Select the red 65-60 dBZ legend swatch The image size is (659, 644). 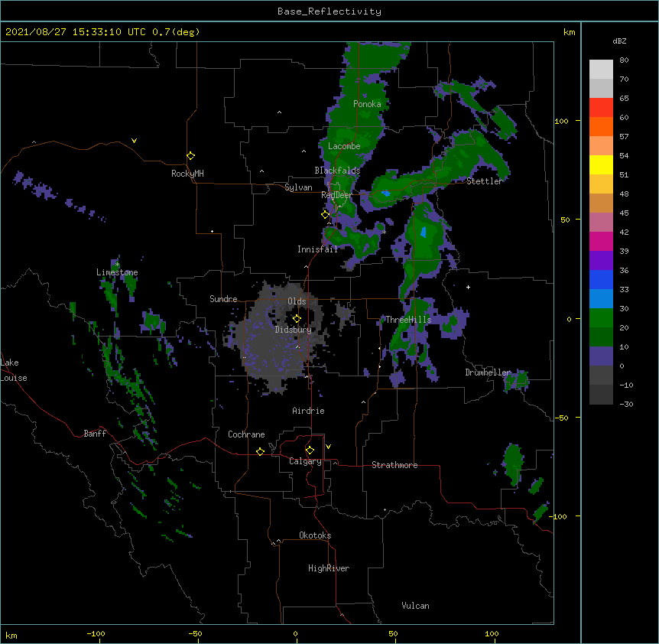tap(601, 107)
